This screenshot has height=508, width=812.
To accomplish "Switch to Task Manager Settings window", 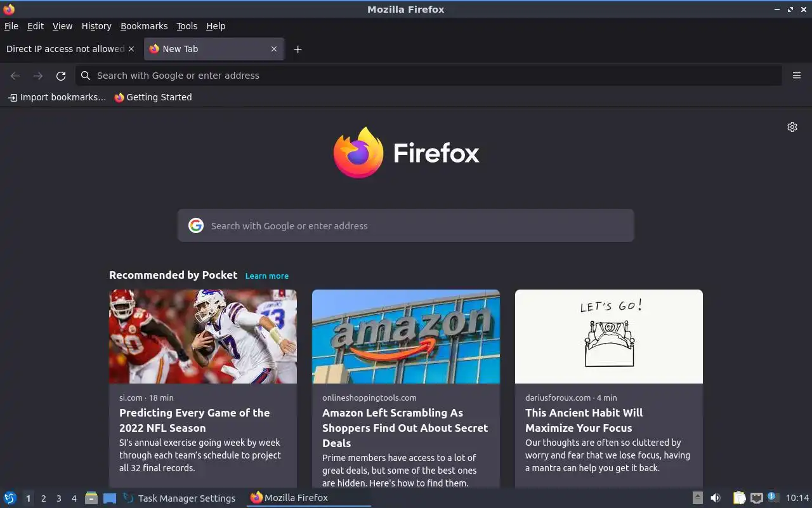I will point(180,498).
